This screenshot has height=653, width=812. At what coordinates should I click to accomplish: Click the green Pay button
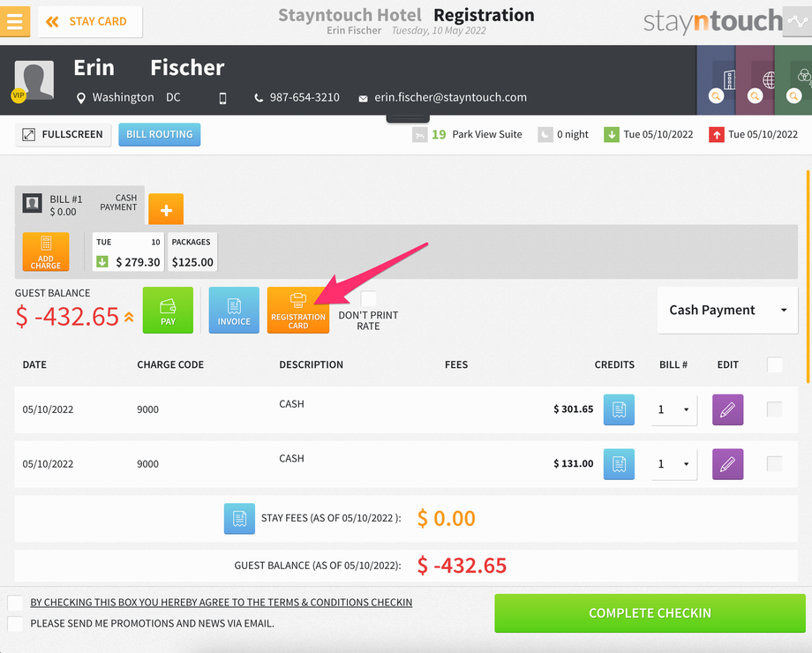168,310
